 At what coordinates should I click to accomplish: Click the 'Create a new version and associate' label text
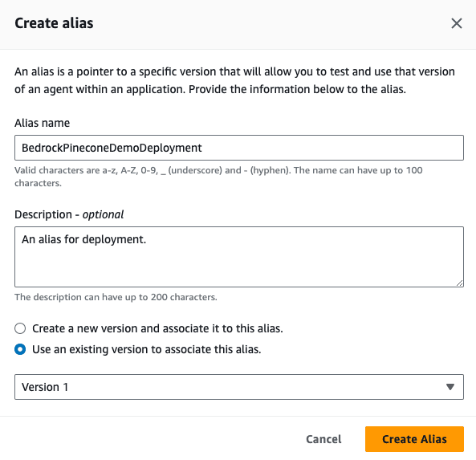[157, 328]
